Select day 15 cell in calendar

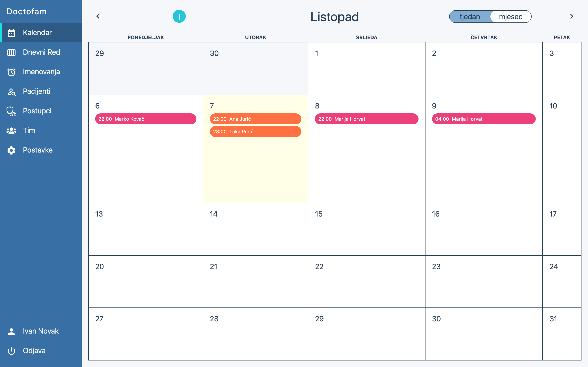point(366,229)
